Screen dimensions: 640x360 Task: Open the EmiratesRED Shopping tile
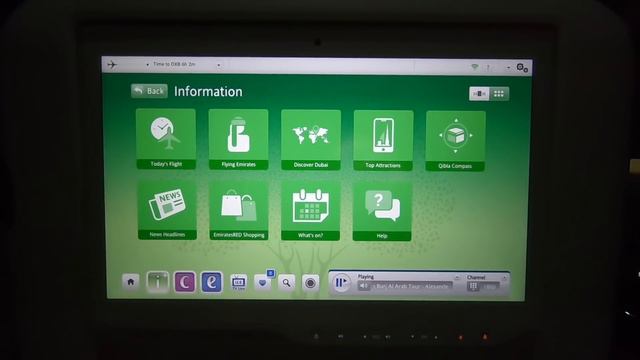tap(239, 211)
